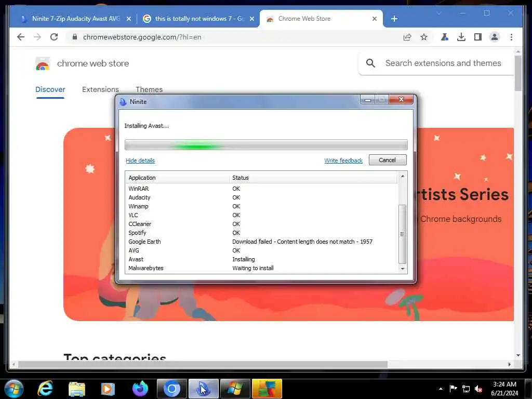Select the Audacity row in Ninite
Viewport: 532px width, 399px height.
click(262, 197)
